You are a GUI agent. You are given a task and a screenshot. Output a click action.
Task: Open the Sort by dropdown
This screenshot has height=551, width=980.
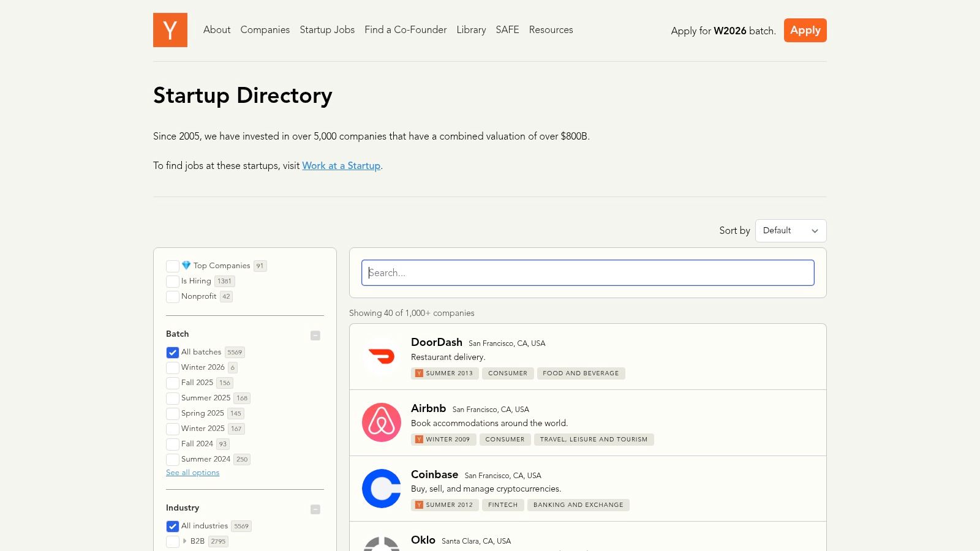pyautogui.click(x=791, y=231)
